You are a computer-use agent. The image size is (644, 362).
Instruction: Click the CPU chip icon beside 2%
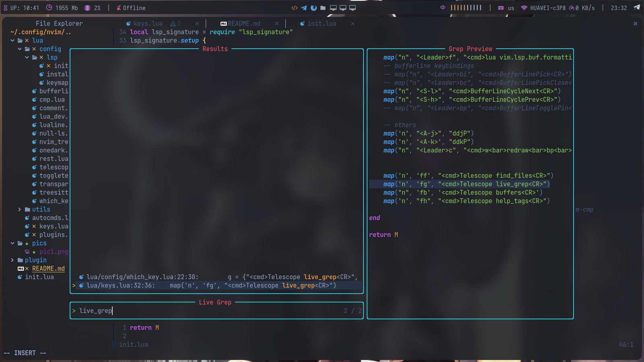tap(87, 8)
